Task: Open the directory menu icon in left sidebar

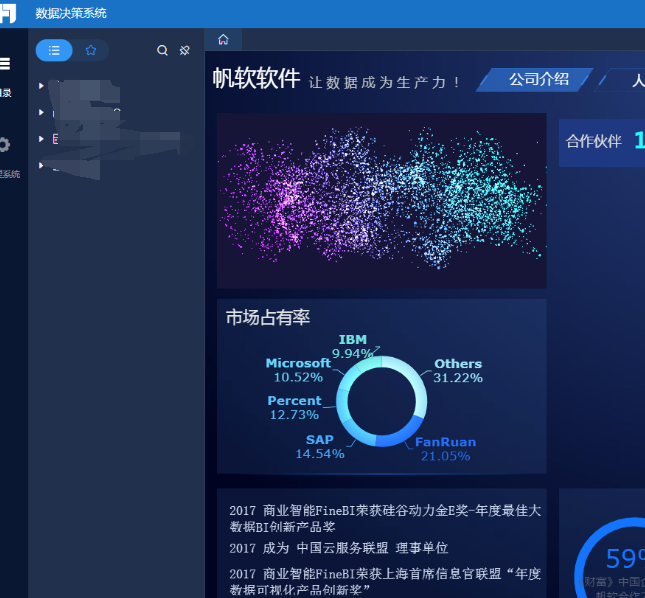Action: (5, 64)
